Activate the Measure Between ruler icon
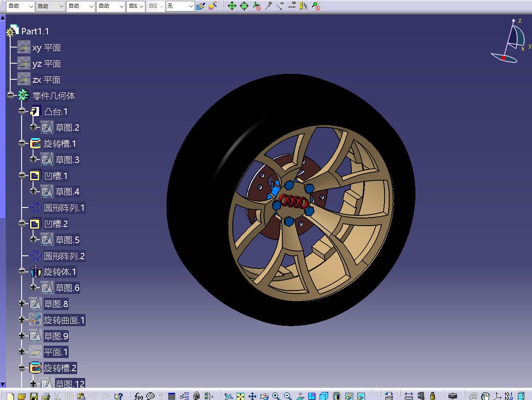The height and width of the screenshot is (400, 532). (x=409, y=396)
